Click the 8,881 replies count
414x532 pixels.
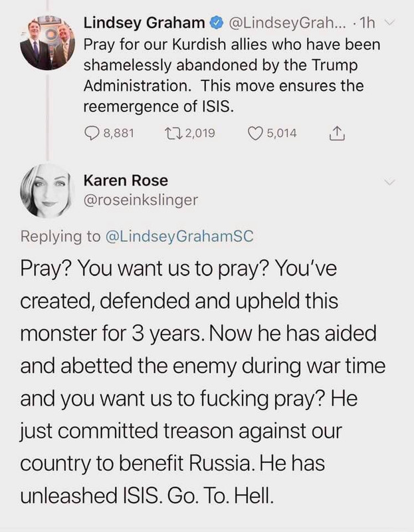pos(119,133)
